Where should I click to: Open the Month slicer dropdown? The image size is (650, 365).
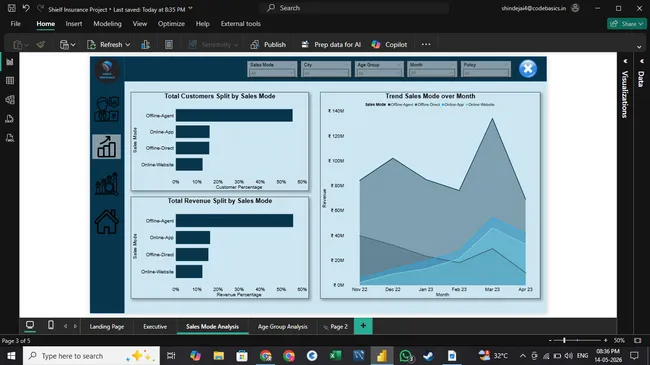pos(432,73)
